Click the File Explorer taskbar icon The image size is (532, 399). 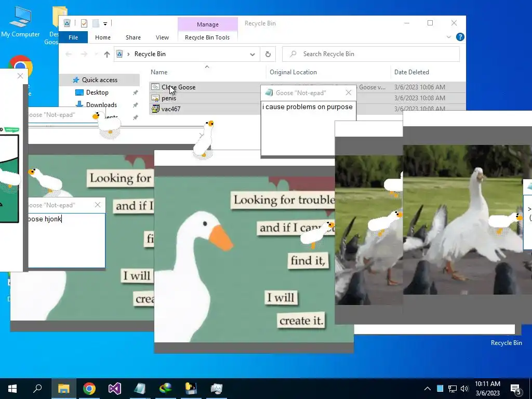[x=63, y=389]
